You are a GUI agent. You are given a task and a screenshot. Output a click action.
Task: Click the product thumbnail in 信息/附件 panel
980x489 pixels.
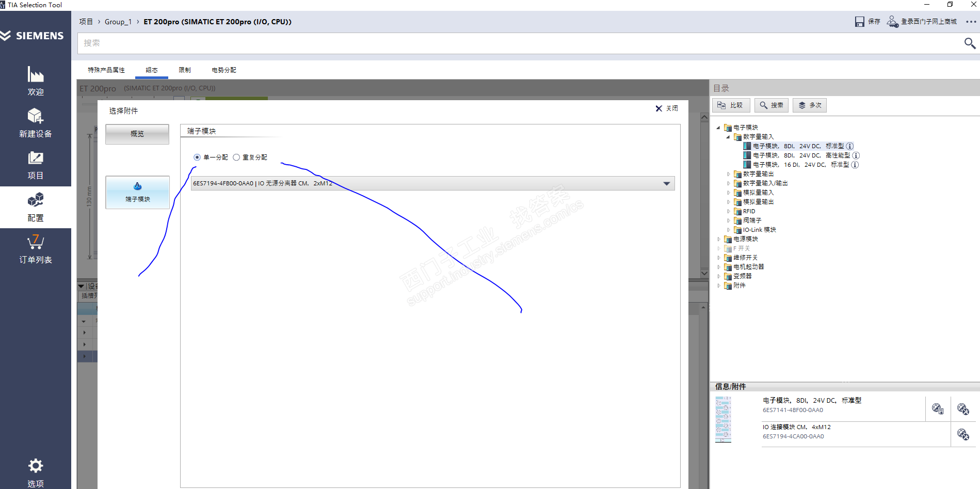click(723, 419)
